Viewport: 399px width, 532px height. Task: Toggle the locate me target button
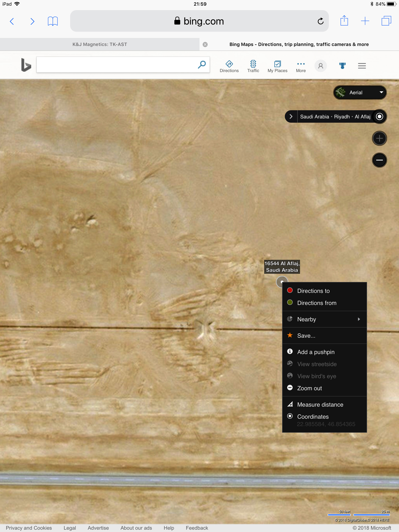[x=379, y=117]
